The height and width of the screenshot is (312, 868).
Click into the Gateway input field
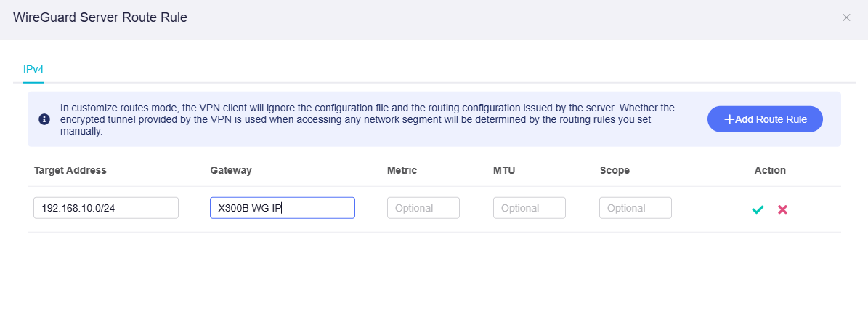point(282,208)
